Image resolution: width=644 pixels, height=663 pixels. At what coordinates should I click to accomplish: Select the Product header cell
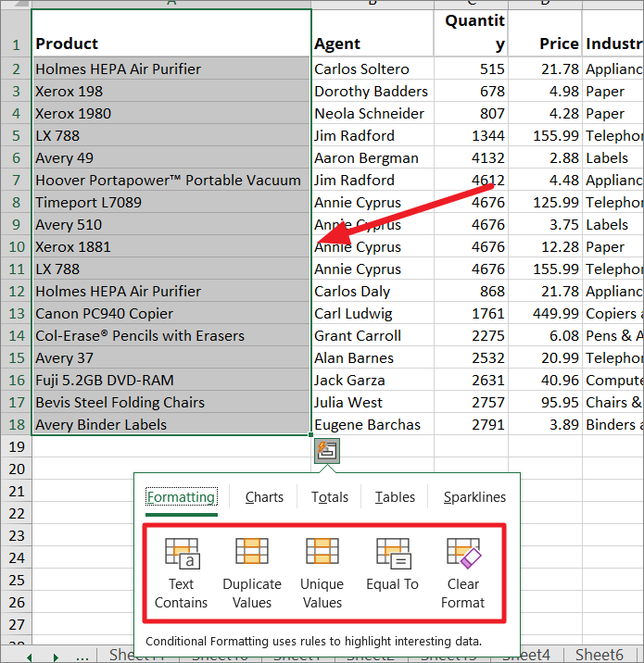click(x=171, y=33)
